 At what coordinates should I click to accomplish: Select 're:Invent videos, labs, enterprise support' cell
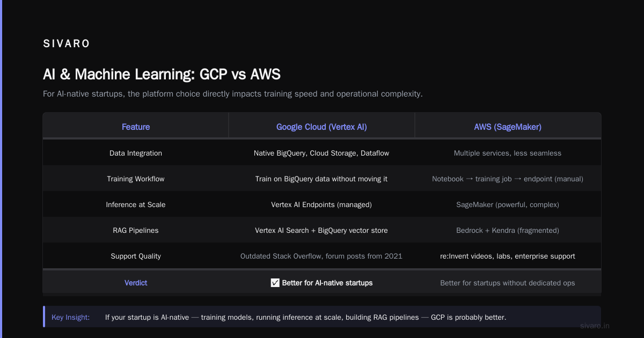508,256
